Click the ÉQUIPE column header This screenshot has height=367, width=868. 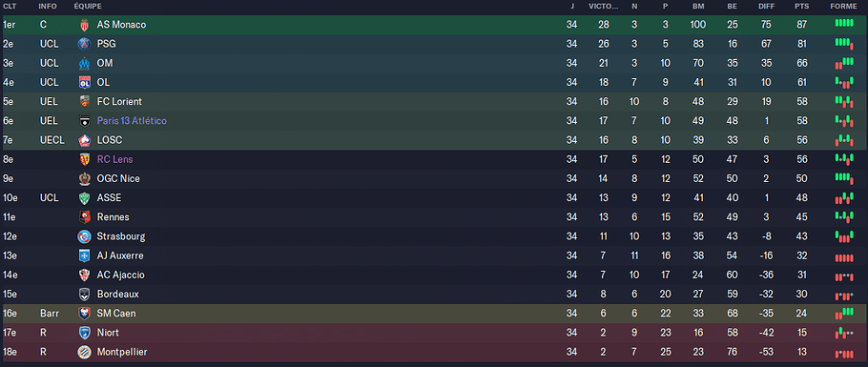tap(88, 6)
